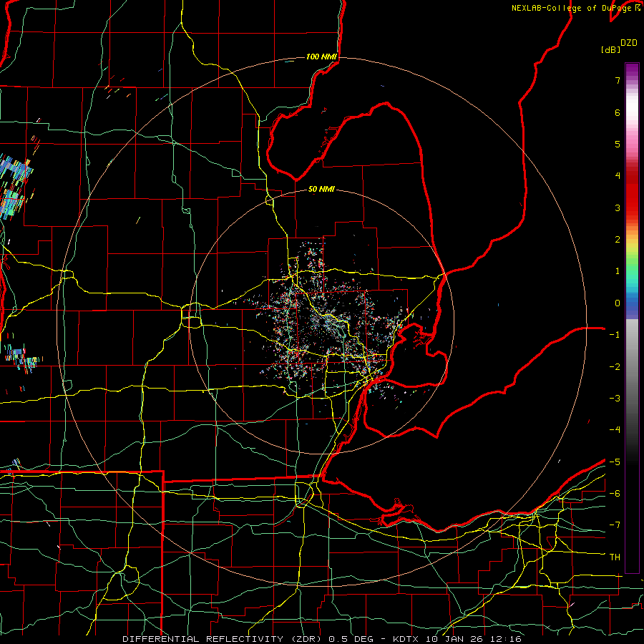Click the 0 value on the ZDR scale

click(618, 303)
